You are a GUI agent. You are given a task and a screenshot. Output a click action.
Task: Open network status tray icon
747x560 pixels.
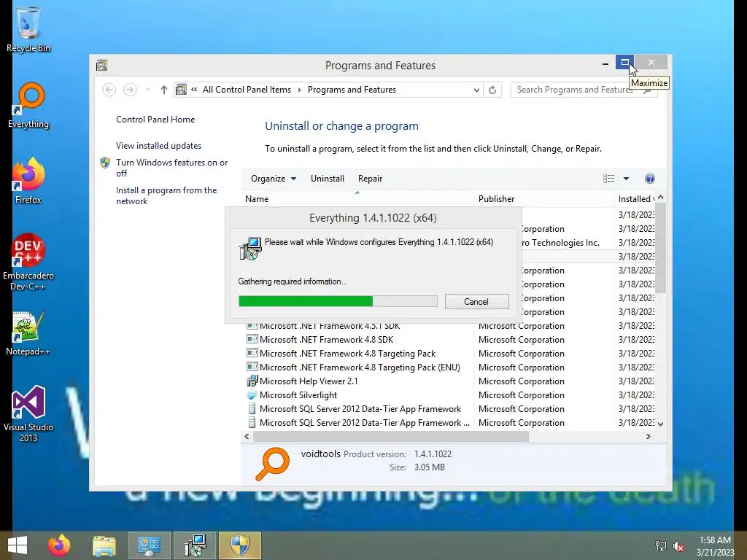coord(661,546)
